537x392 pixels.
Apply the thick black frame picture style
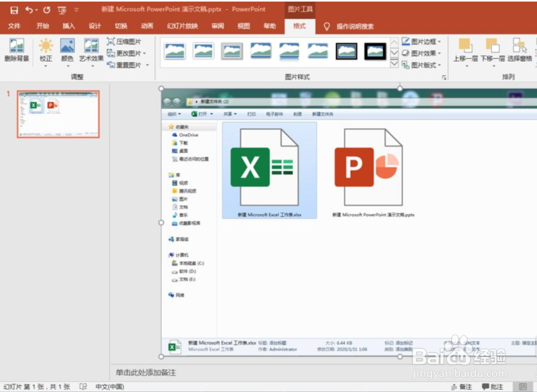tap(375, 51)
